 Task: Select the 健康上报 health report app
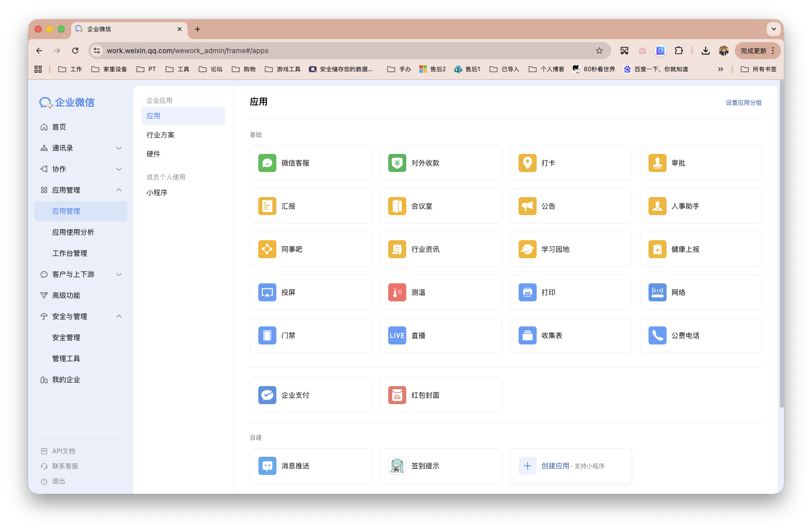click(686, 249)
